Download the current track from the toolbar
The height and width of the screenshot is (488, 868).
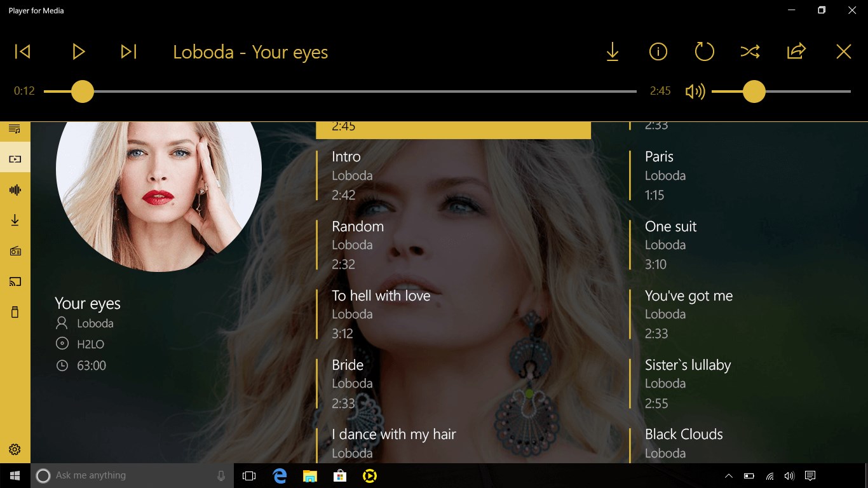[612, 51]
